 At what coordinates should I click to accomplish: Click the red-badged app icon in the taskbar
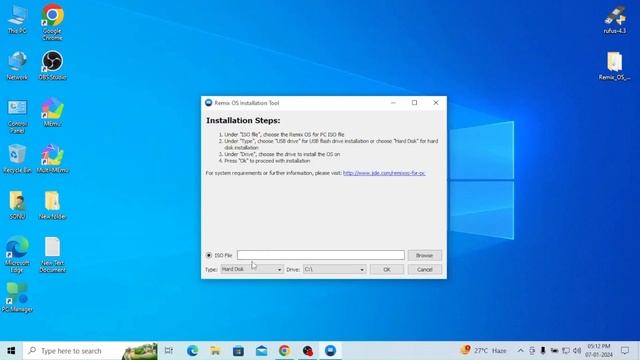click(x=308, y=351)
